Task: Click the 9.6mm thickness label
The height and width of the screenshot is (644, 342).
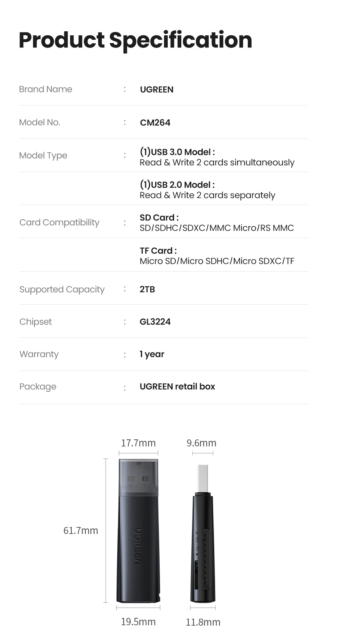Action: pos(201,443)
